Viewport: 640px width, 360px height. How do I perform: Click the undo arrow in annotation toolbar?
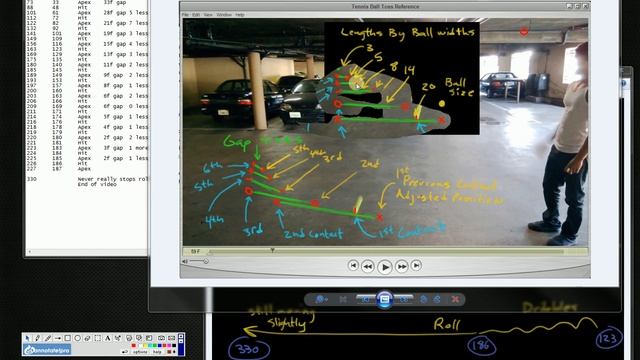click(125, 352)
